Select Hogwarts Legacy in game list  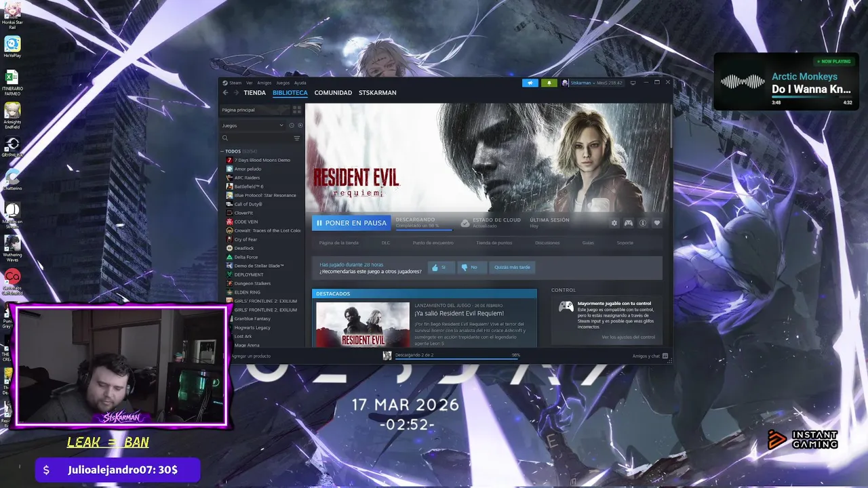tap(252, 327)
